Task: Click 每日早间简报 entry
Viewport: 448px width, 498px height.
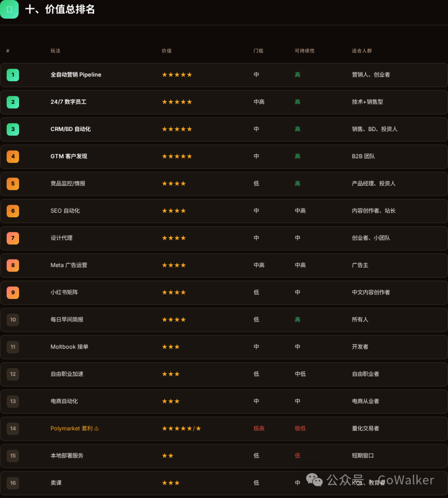Action: click(67, 320)
